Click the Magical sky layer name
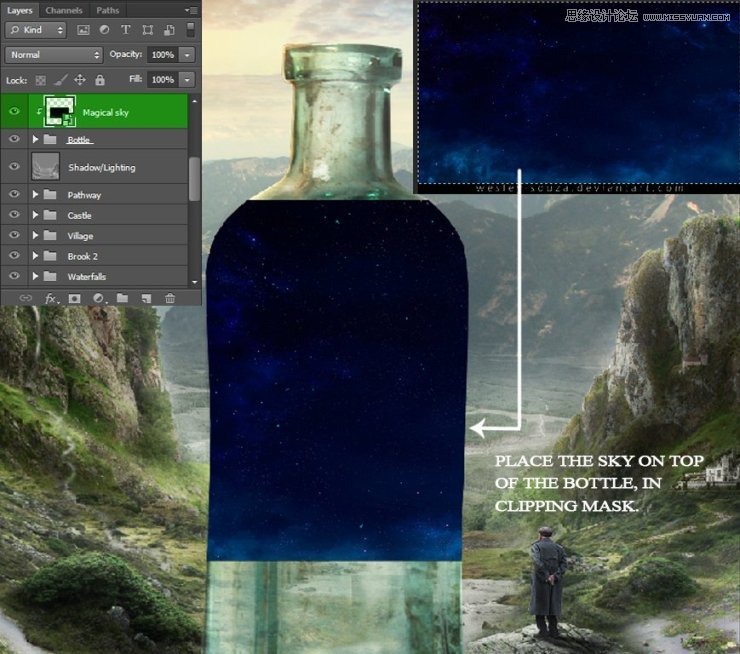The height and width of the screenshot is (654, 740). coord(105,112)
